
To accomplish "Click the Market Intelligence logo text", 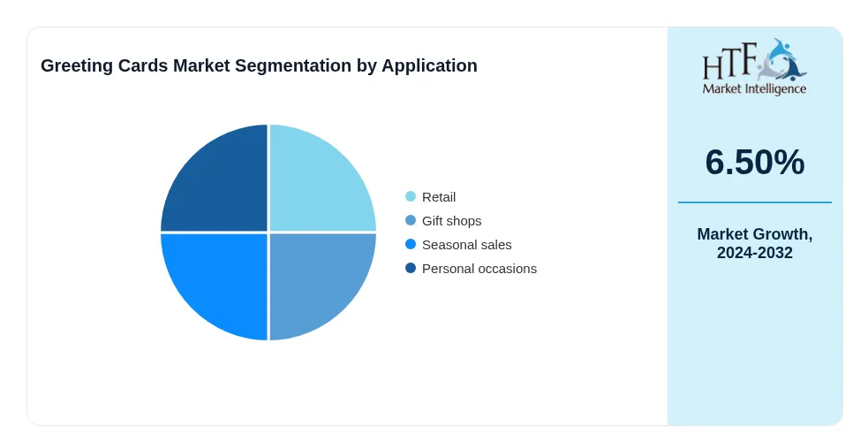I will point(754,88).
